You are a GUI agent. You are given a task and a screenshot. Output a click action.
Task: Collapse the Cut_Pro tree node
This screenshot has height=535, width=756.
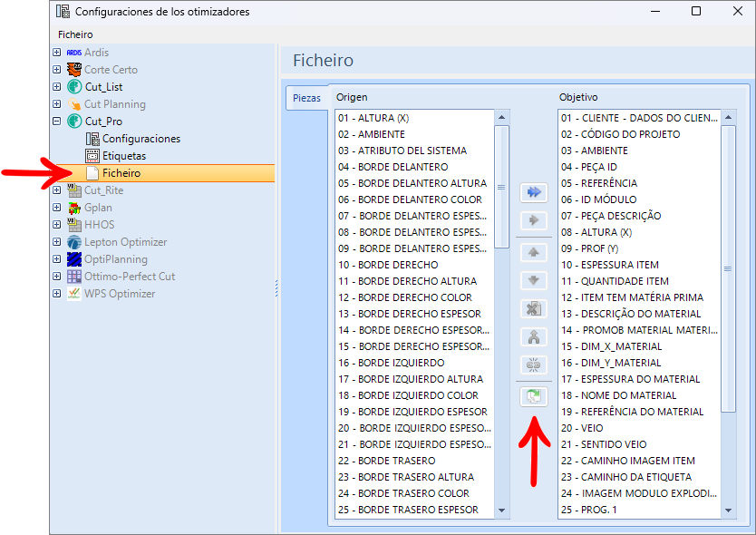pos(57,122)
